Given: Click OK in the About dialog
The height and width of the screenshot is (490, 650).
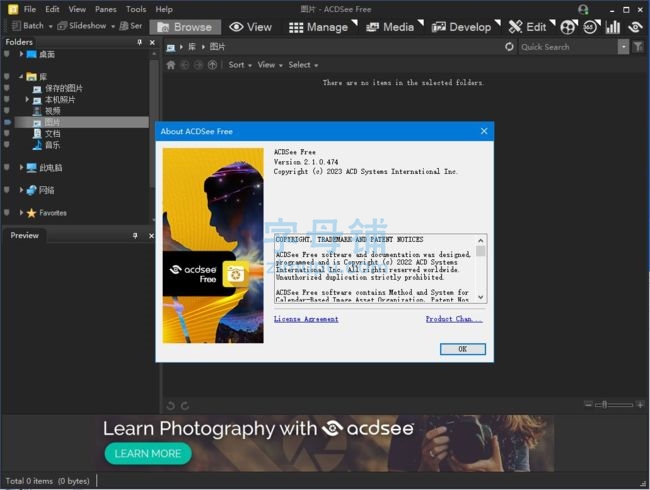Looking at the screenshot, I should pos(463,349).
